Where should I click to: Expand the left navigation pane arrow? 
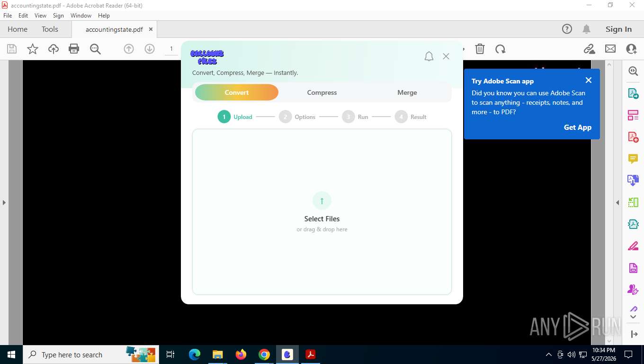coord(4,202)
